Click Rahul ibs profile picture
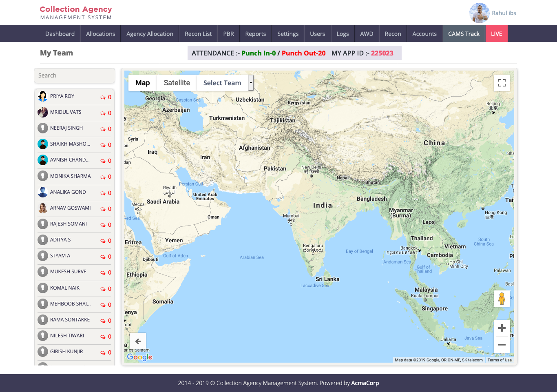Image resolution: width=557 pixels, height=392 pixels. coord(479,13)
